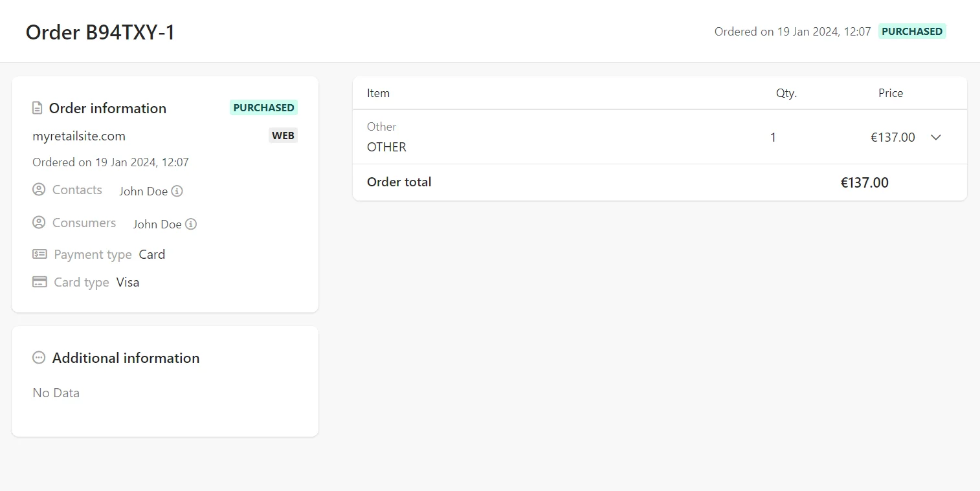Click the grey Other category label above OTHER
The image size is (980, 491).
tap(381, 127)
